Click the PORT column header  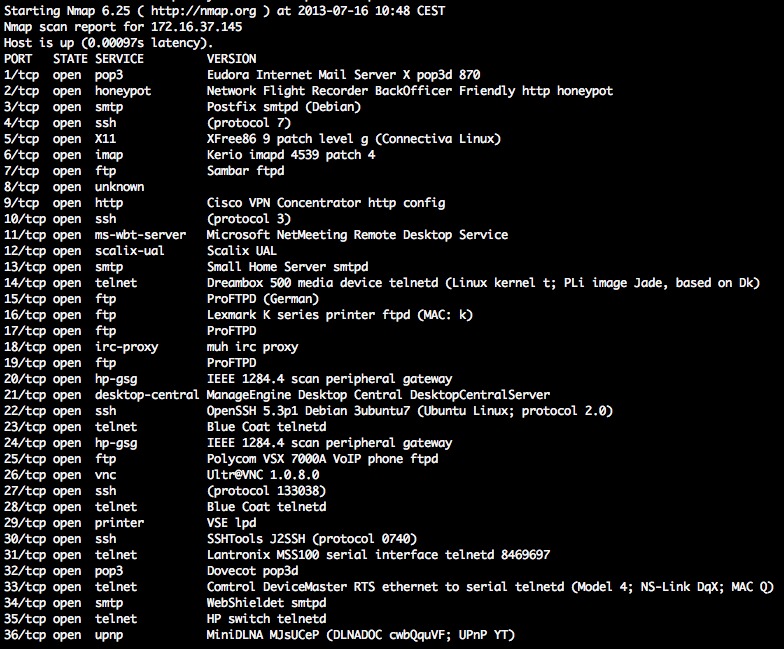pyautogui.click(x=18, y=59)
